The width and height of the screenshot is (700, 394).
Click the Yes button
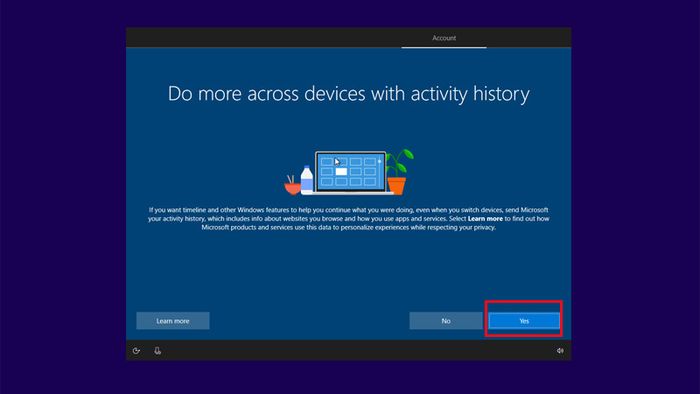coord(524,321)
